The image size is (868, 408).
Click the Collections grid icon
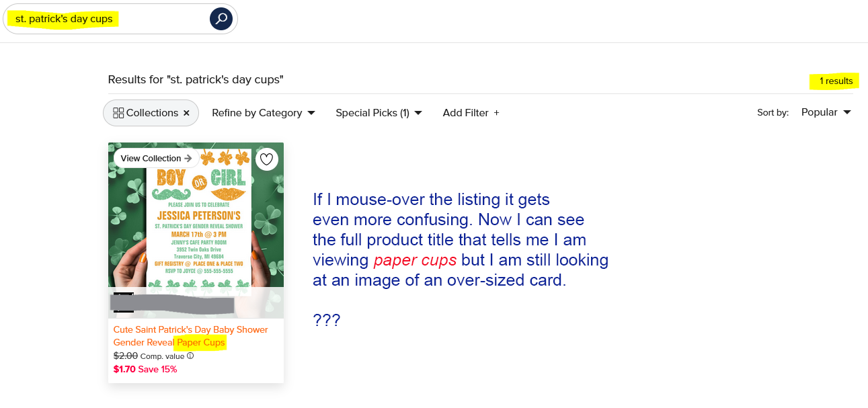pyautogui.click(x=118, y=113)
